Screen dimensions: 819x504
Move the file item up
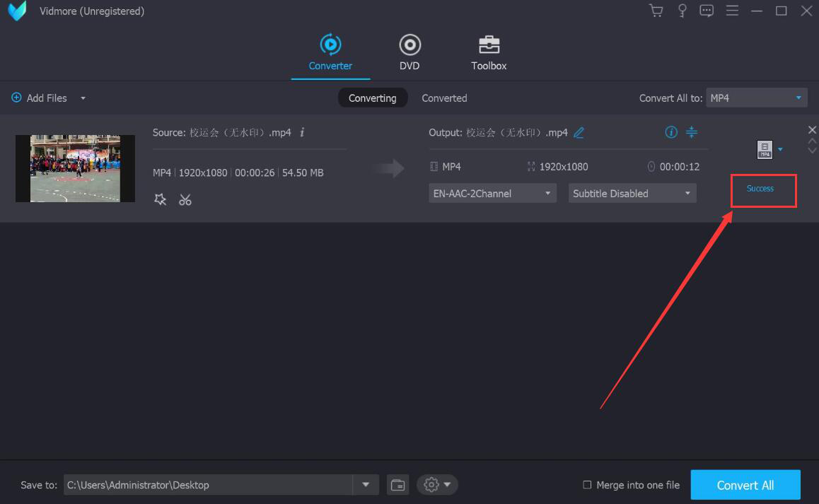(812, 141)
